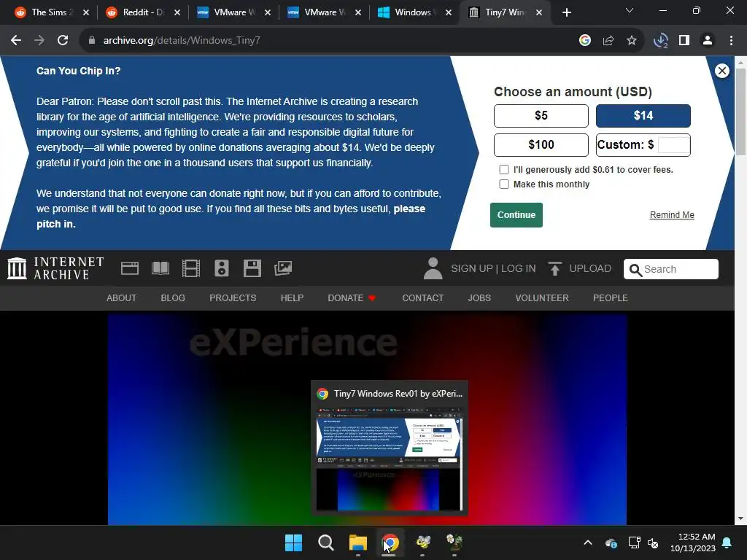Open File Explorer from the taskbar
747x560 pixels.
(357, 542)
